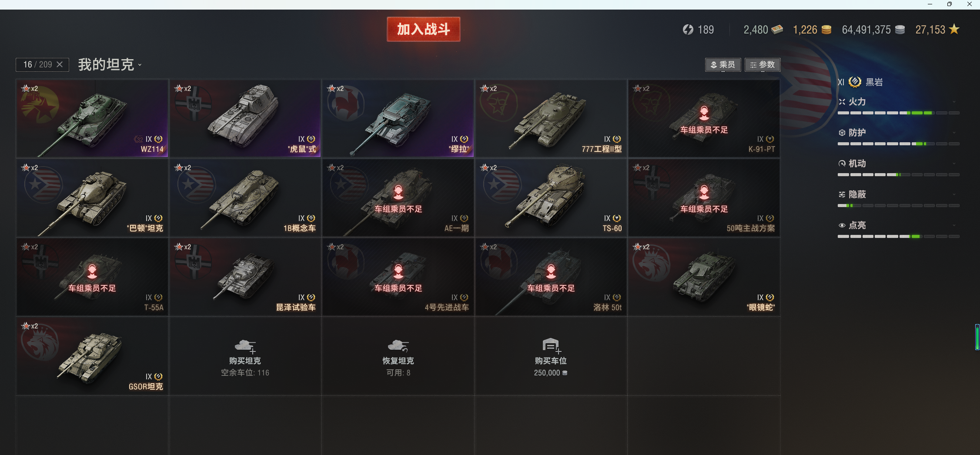Select the GSOR坦克 tank card
This screenshot has height=455, width=980.
coord(92,356)
